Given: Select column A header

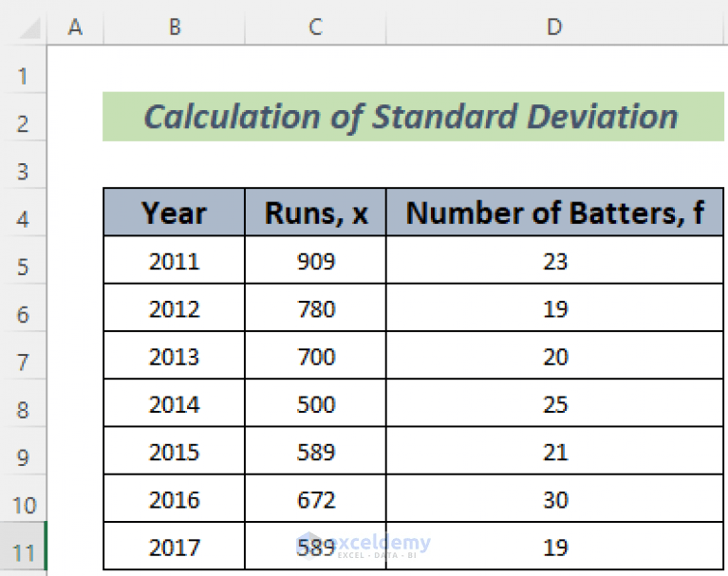Looking at the screenshot, I should [75, 27].
